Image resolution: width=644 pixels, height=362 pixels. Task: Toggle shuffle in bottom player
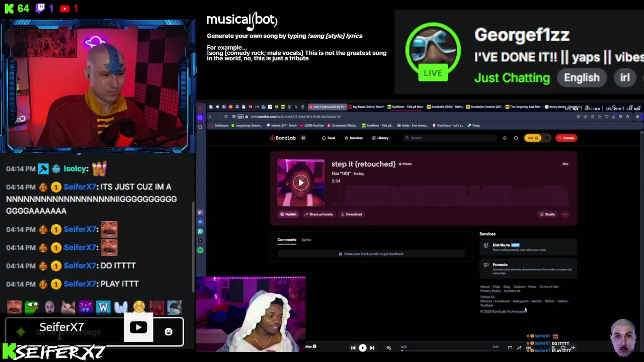[519, 347]
